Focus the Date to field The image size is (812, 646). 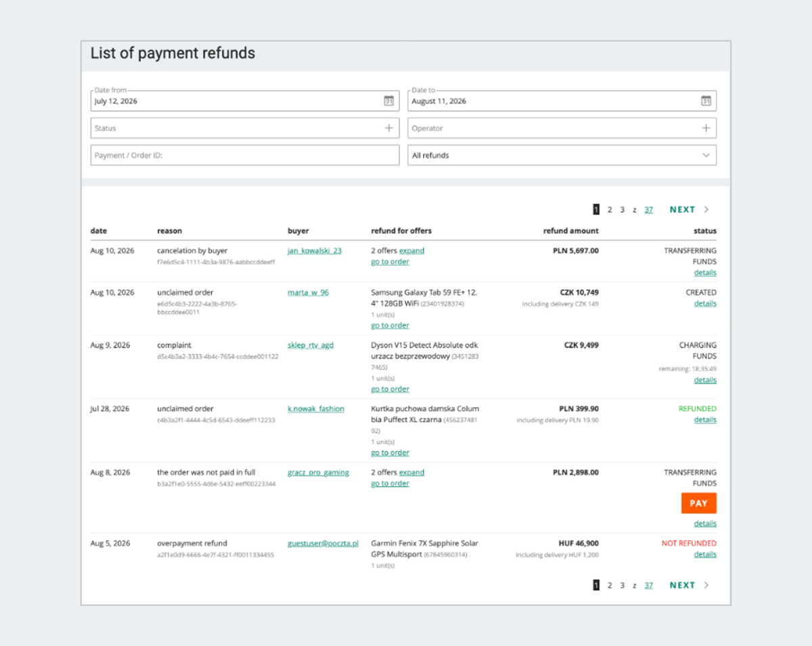(562, 101)
